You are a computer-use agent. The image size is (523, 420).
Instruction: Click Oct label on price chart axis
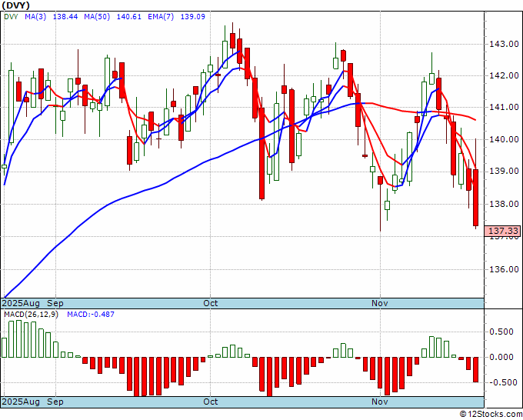pyautogui.click(x=211, y=303)
